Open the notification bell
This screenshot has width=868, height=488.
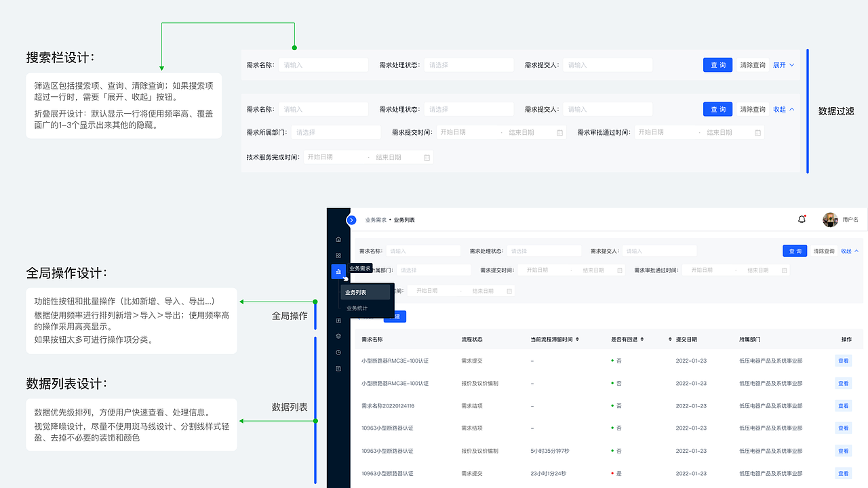pyautogui.click(x=802, y=219)
